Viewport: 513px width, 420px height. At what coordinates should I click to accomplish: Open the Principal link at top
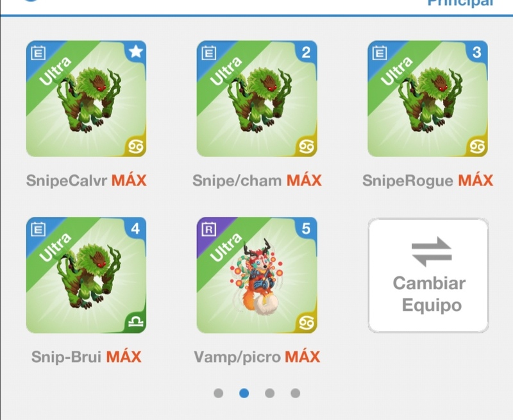(460, 3)
